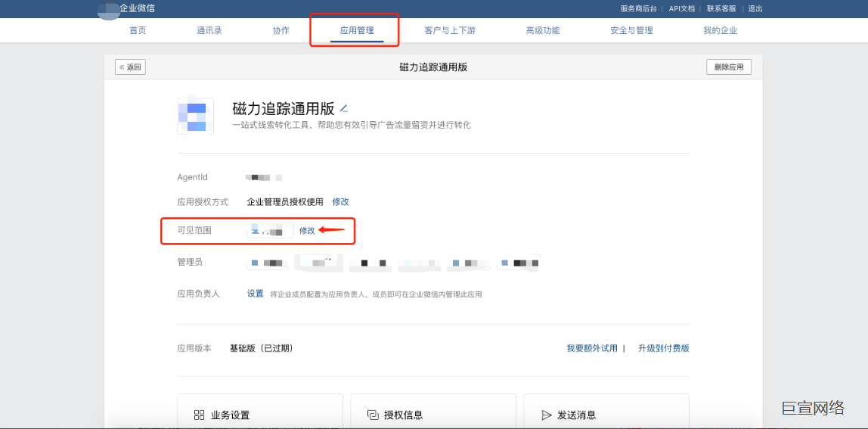Image resolution: width=868 pixels, height=429 pixels.
Task: Click 修改 next to 应用授权方式
Action: coord(340,202)
